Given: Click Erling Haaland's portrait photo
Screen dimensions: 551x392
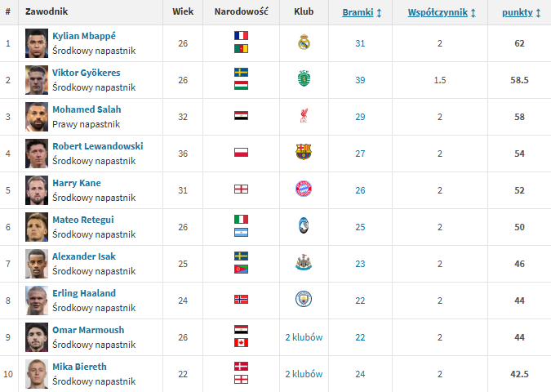Looking at the screenshot, I should [37, 301].
